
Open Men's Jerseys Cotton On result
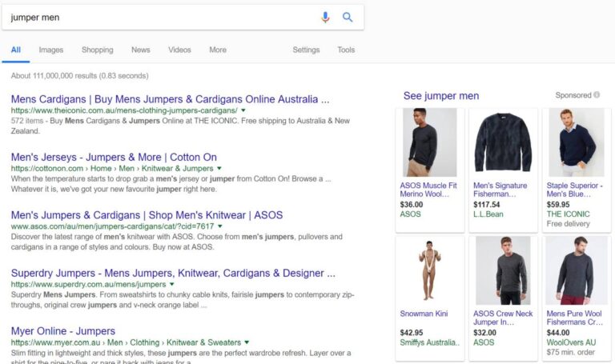pyautogui.click(x=114, y=157)
